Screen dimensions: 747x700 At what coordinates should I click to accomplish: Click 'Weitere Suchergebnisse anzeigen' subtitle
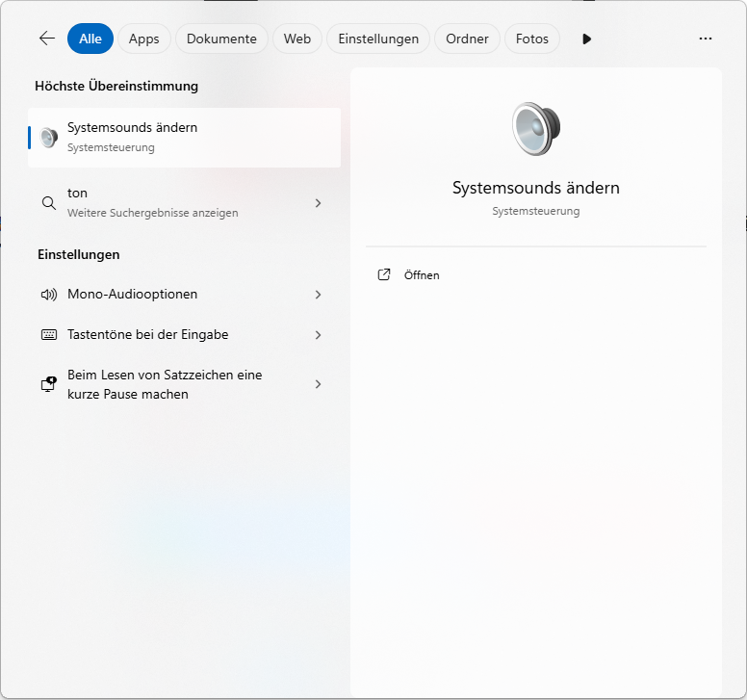coord(152,213)
